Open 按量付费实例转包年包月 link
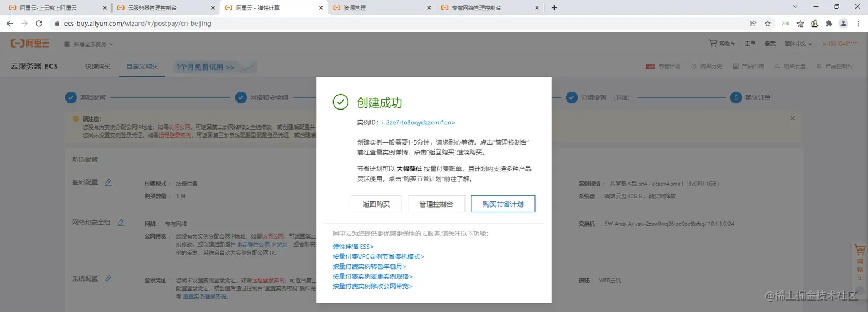Image resolution: width=868 pixels, height=312 pixels. coord(370,267)
